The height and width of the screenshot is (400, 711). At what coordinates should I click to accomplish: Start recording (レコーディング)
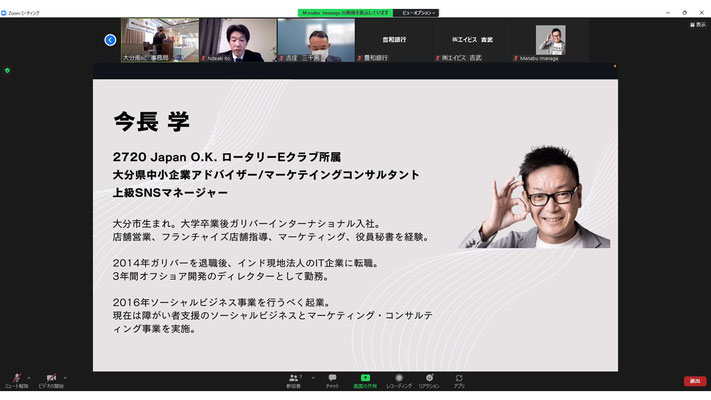(399, 381)
